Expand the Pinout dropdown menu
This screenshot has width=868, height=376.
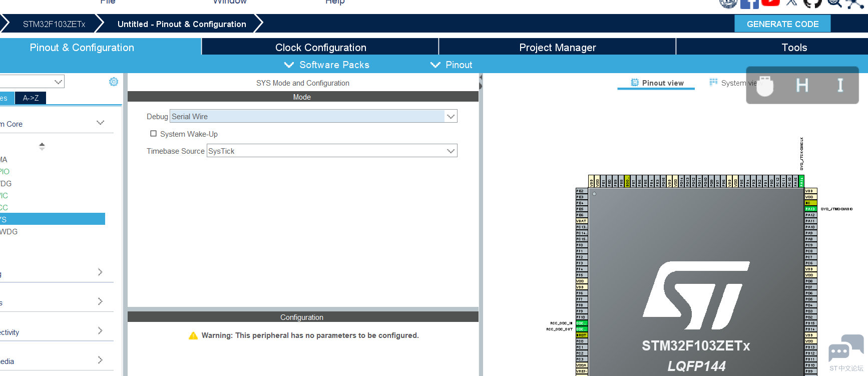452,65
